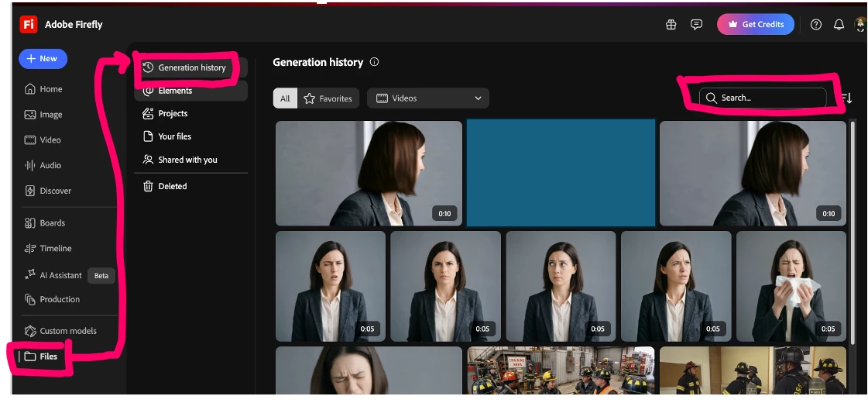Open the Deleted trash section
The image size is (868, 403).
coord(165,186)
